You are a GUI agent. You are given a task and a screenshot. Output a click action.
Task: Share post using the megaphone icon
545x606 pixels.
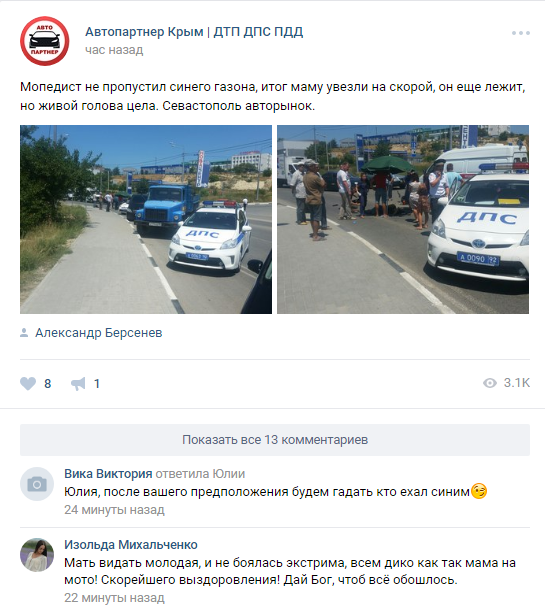pos(78,383)
